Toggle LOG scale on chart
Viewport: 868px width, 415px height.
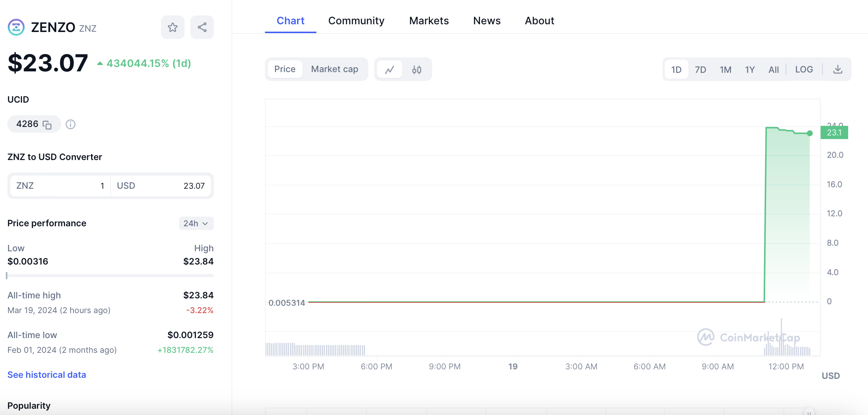(x=804, y=70)
